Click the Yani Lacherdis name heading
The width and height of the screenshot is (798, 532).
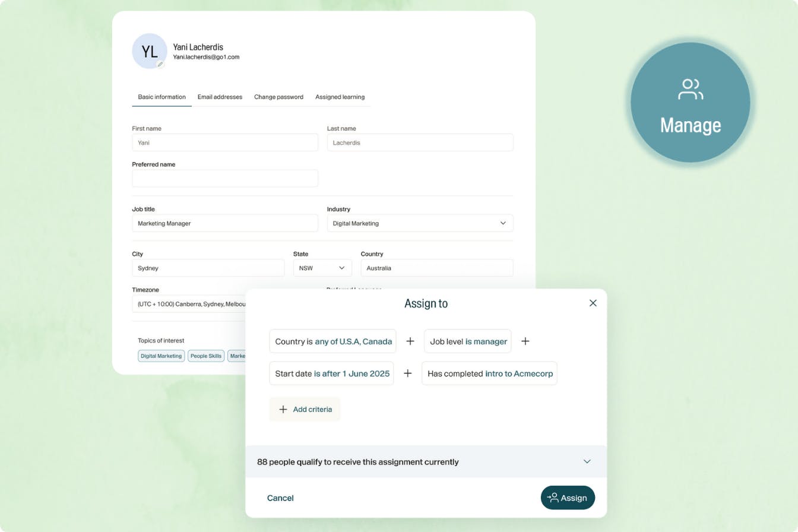pos(198,47)
